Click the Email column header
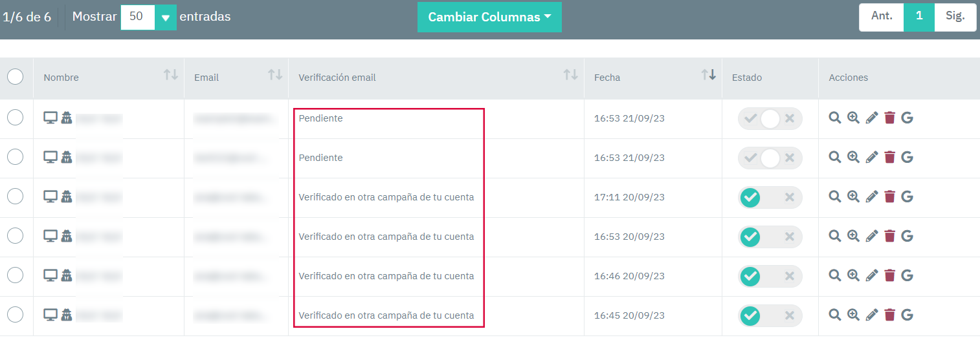980x340 pixels. [236, 78]
